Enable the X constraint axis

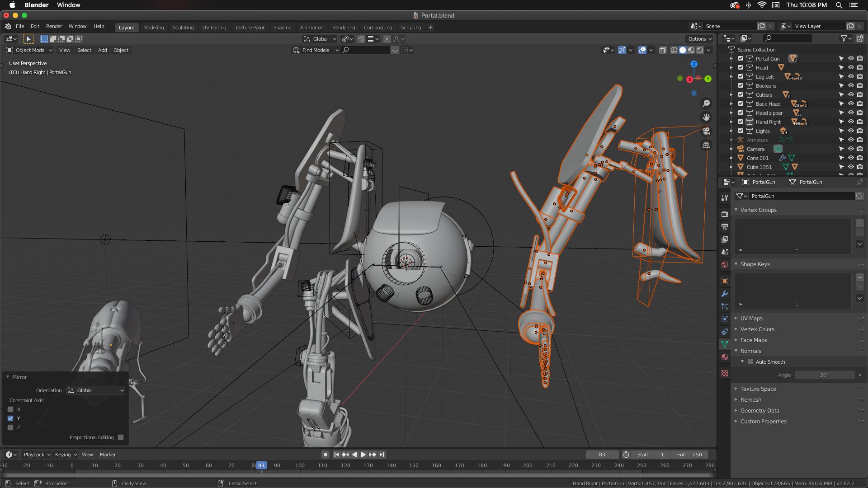point(10,409)
